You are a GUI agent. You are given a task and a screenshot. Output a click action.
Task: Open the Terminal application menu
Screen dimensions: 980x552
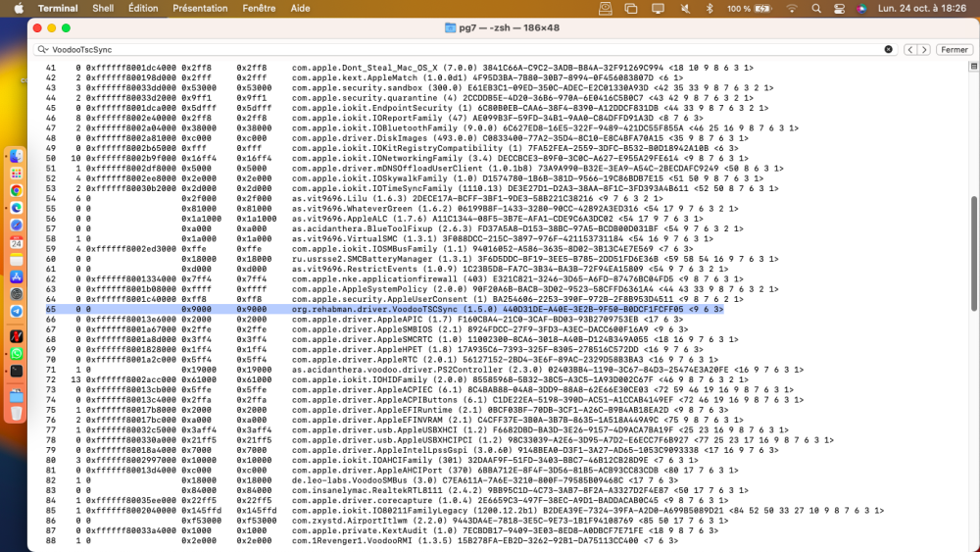[x=58, y=8]
